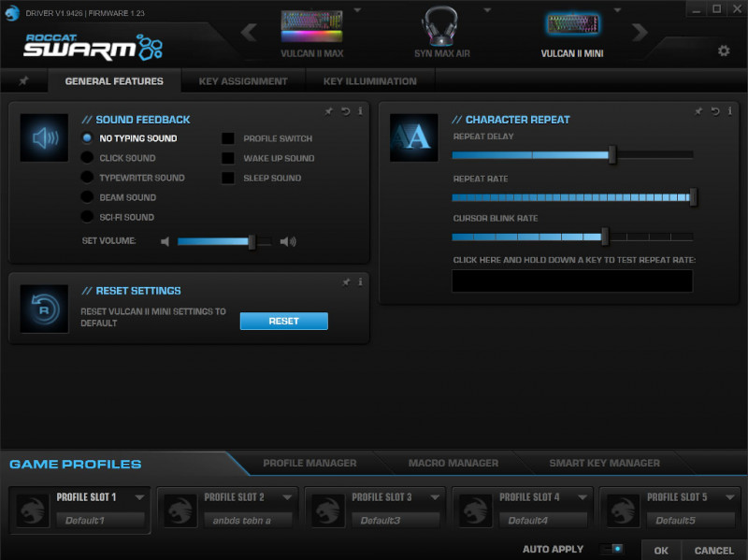Select Beam Sound radio button

(x=87, y=196)
